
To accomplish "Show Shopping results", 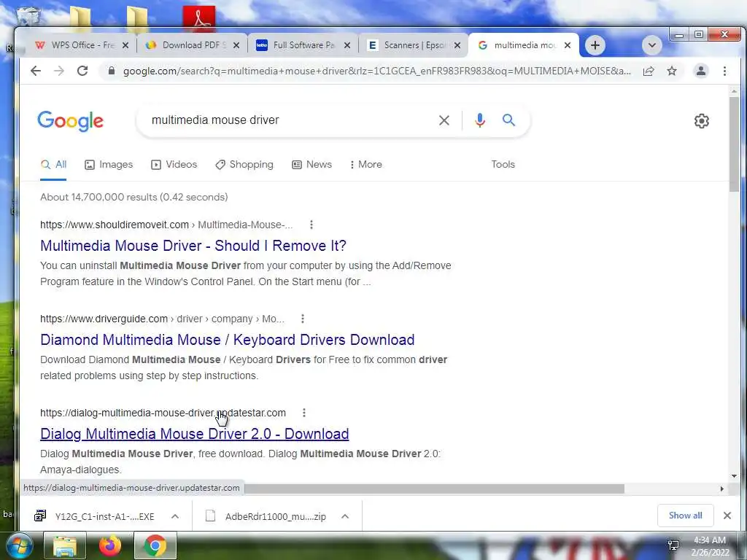I will 244,165.
